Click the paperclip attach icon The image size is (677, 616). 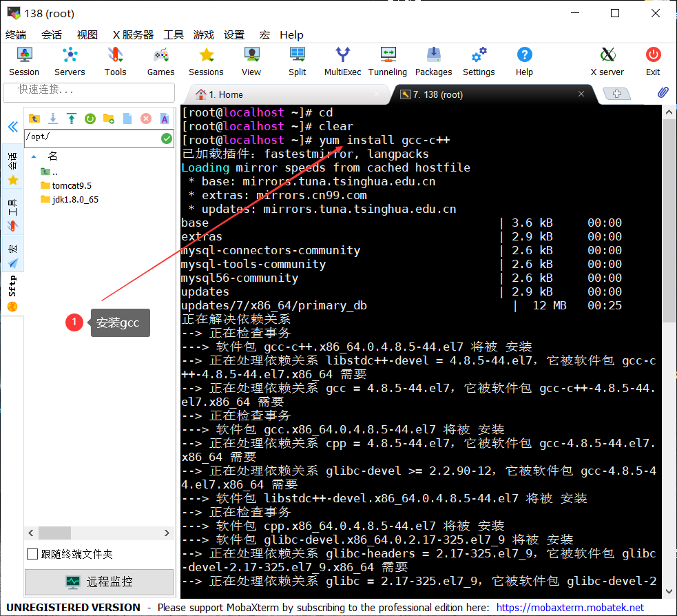(x=663, y=92)
